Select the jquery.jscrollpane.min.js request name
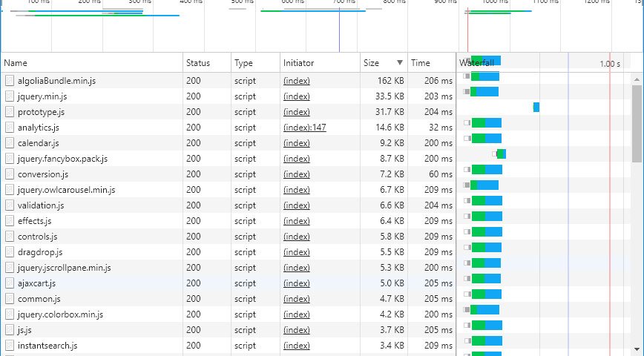 (64, 268)
